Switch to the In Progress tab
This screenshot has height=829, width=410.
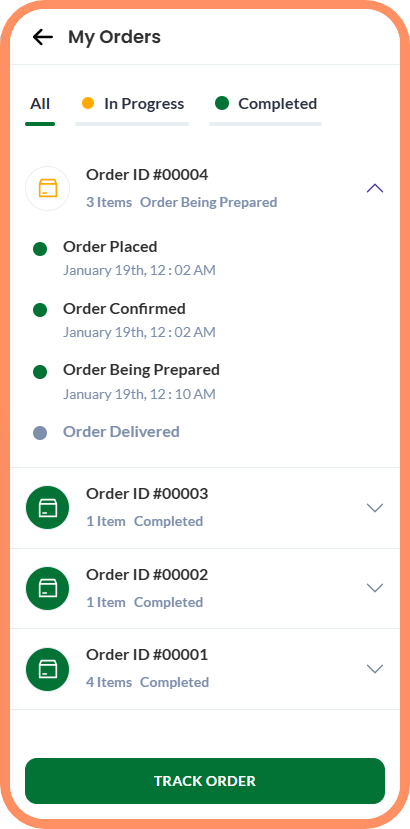coord(132,104)
